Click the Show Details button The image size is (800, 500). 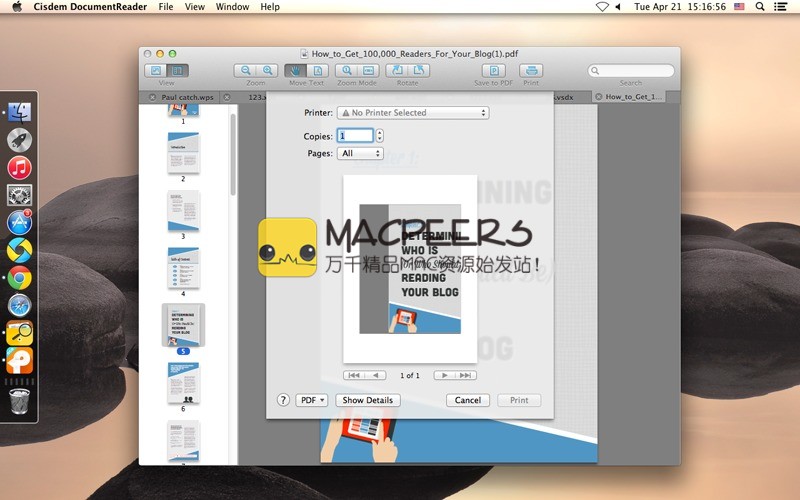tap(367, 400)
